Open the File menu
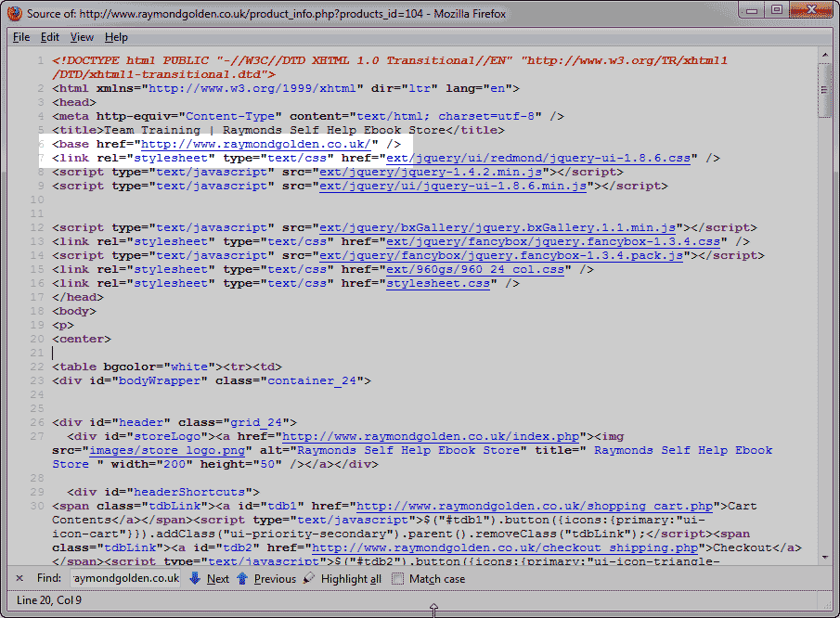Viewport: 840px width, 618px height. tap(21, 37)
